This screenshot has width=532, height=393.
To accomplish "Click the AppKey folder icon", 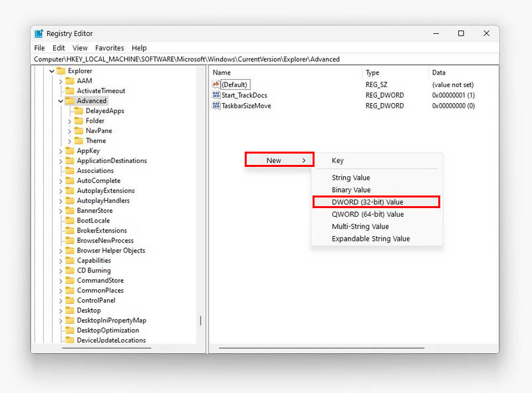I will click(x=70, y=151).
